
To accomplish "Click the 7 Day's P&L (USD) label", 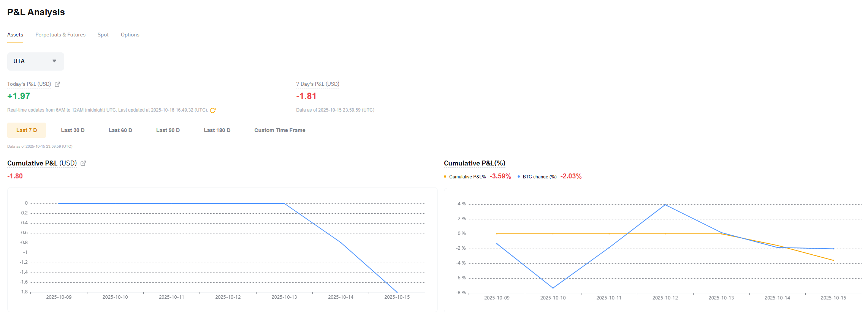I will click(317, 84).
